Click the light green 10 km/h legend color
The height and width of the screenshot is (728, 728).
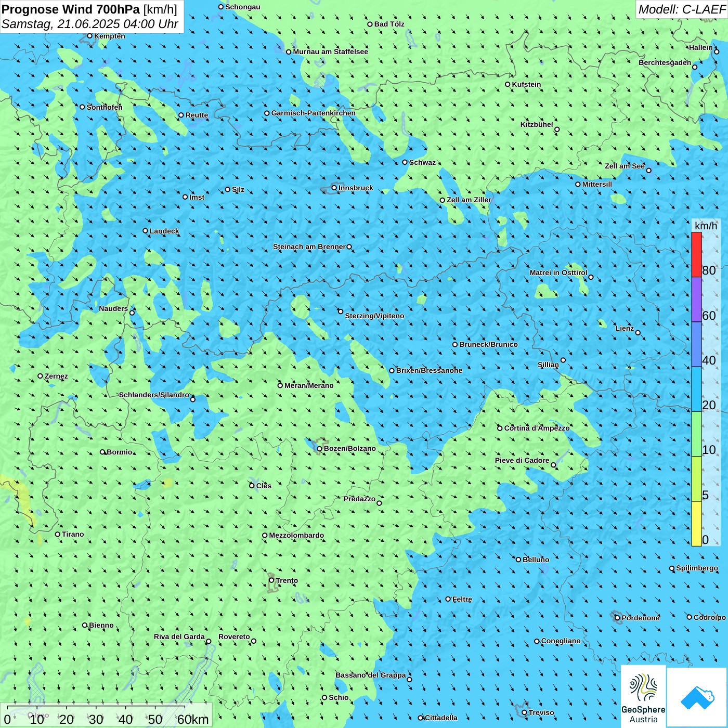pos(696,434)
